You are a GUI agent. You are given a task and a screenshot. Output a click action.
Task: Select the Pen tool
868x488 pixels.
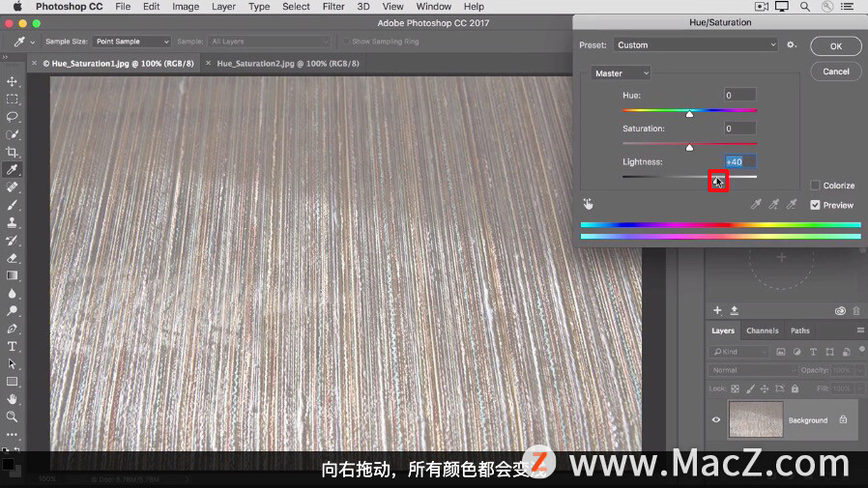click(x=12, y=329)
